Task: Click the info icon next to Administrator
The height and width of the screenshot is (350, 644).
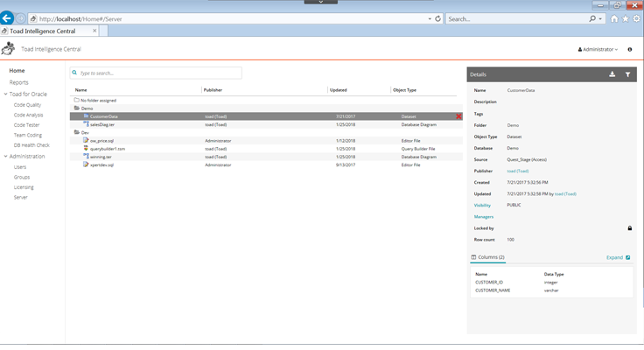Action: point(630,50)
